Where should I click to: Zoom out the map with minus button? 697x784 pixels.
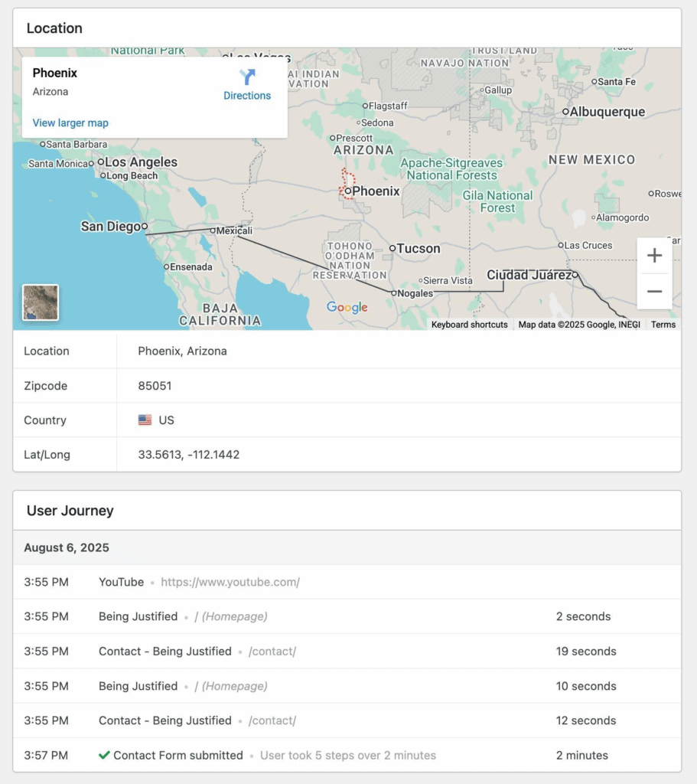point(654,292)
